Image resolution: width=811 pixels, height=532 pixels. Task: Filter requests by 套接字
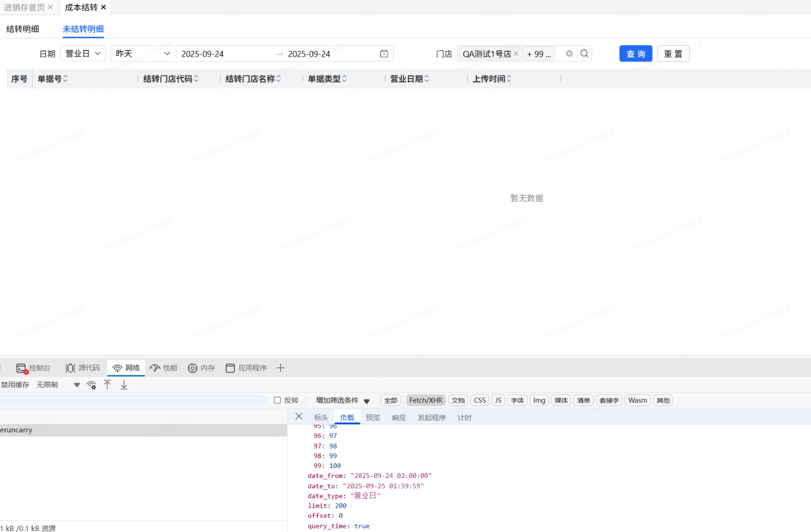pos(609,400)
